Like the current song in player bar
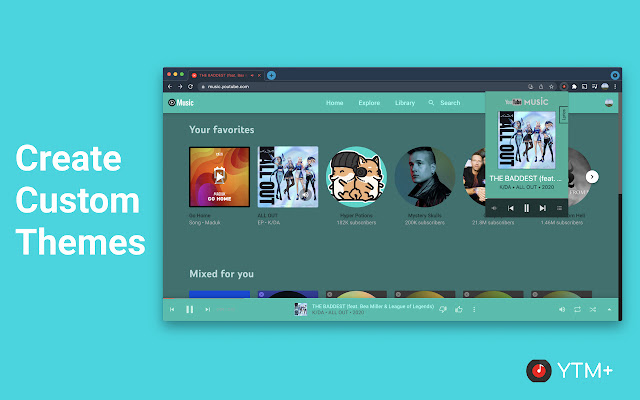Screen dimensions: 640x400 tap(459, 309)
